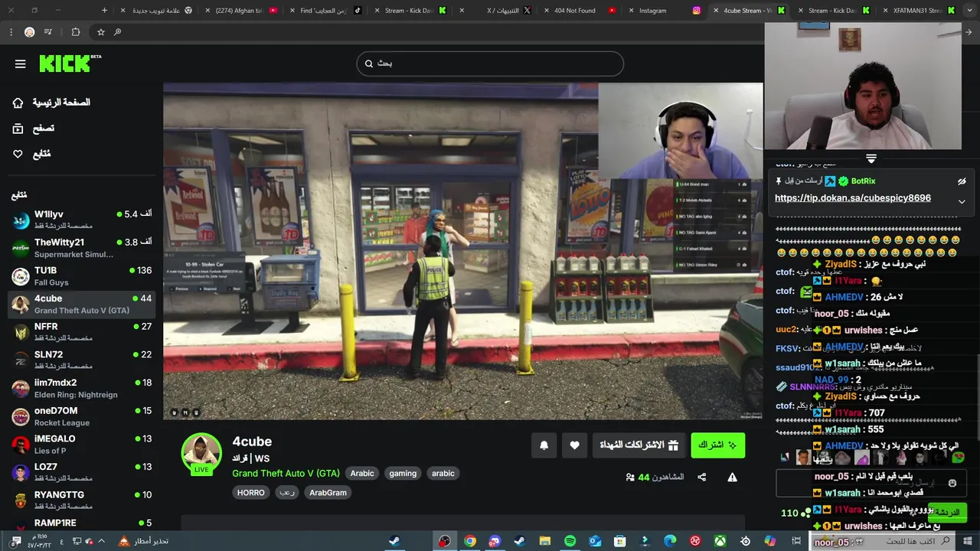Click the gifted subscriptions button

(639, 445)
